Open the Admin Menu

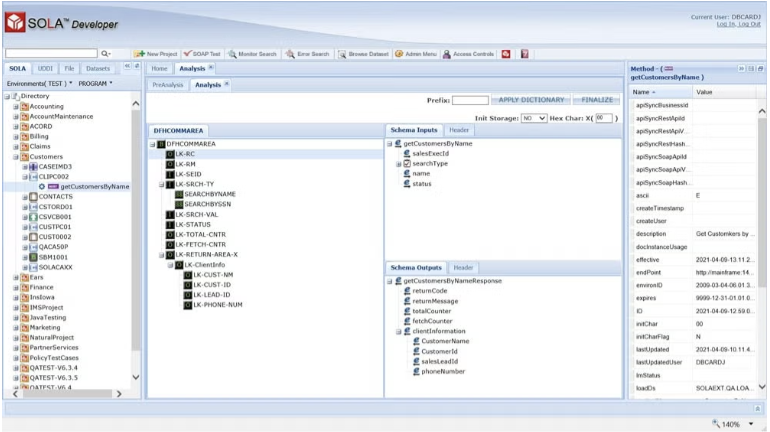click(x=416, y=54)
